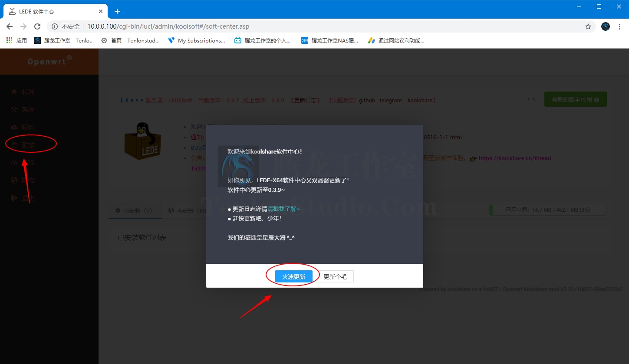Open the https://koolshare.cn/thread- link
Viewport: 629px width, 364px height.
pyautogui.click(x=516, y=158)
